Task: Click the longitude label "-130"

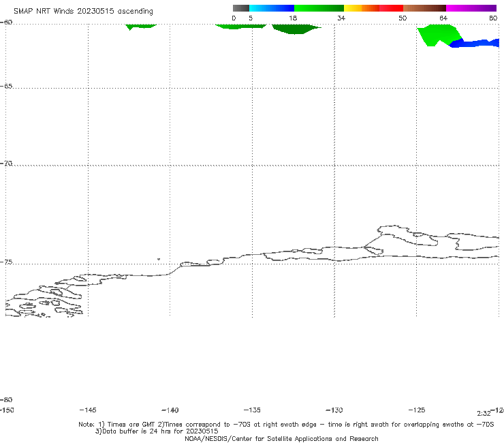Action: coord(334,410)
